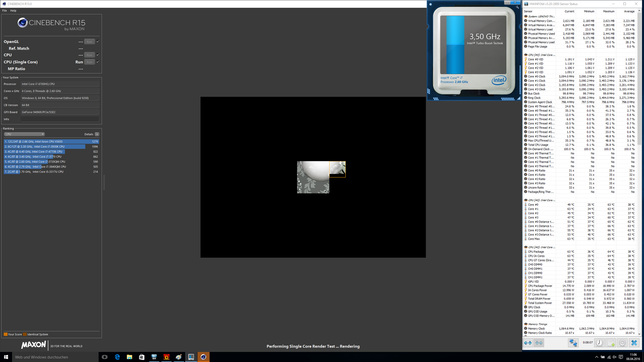Screen dimensions: 644x362
Task: Toggle the CPU Single Core checkmark
Action: tap(98, 62)
